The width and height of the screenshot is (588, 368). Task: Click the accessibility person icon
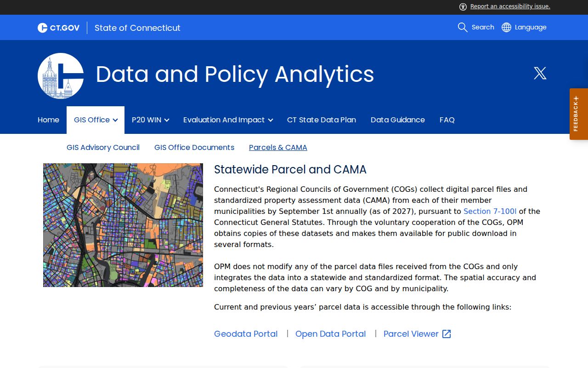(463, 6)
